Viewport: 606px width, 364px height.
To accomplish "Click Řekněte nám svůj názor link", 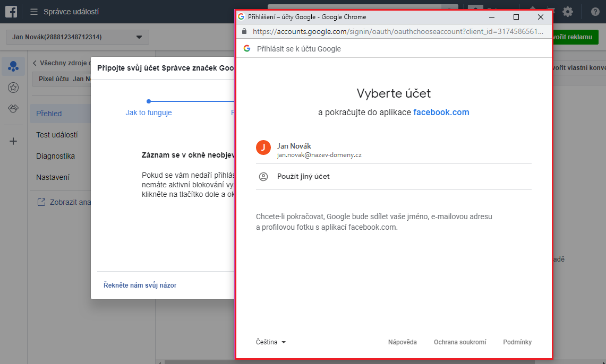I will pos(140,285).
